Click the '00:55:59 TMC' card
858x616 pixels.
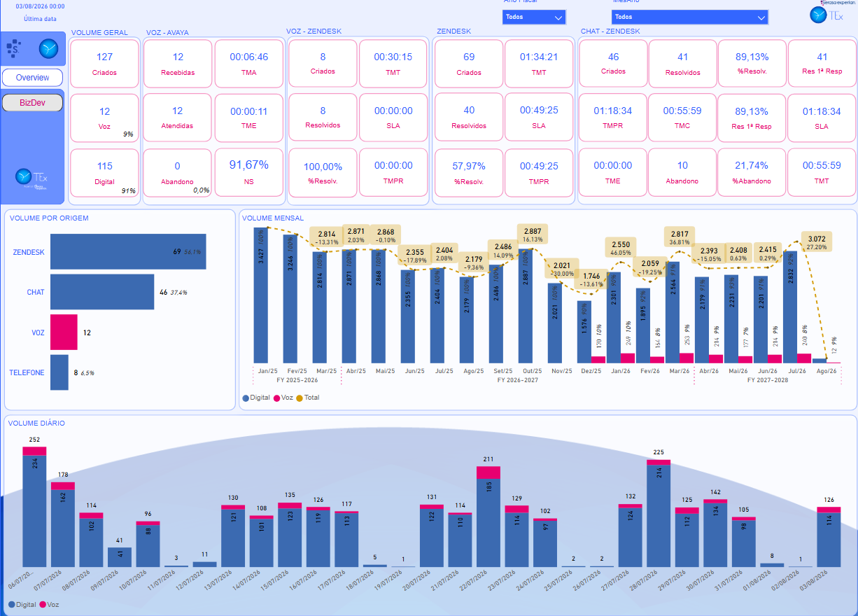683,118
